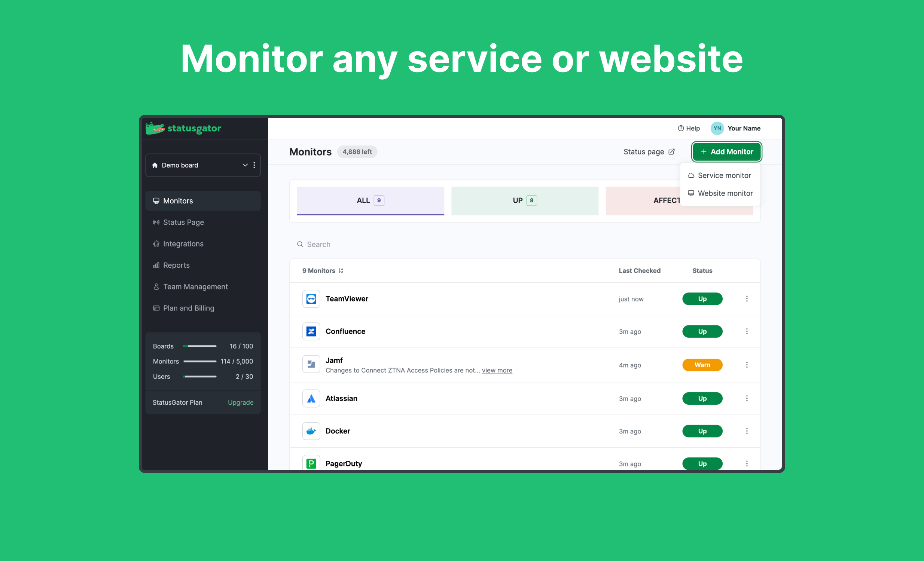Open the Status Page section
This screenshot has height=561, width=924.
pos(183,222)
